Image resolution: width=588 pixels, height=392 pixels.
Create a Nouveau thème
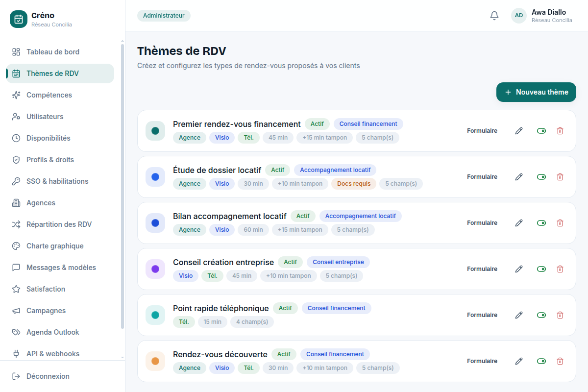click(536, 92)
